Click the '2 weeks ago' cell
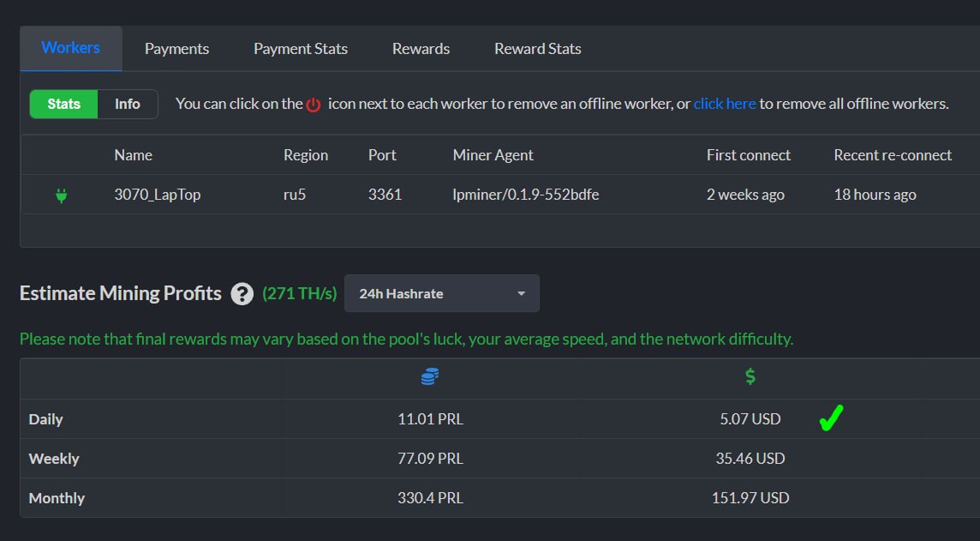980x541 pixels. 745,195
